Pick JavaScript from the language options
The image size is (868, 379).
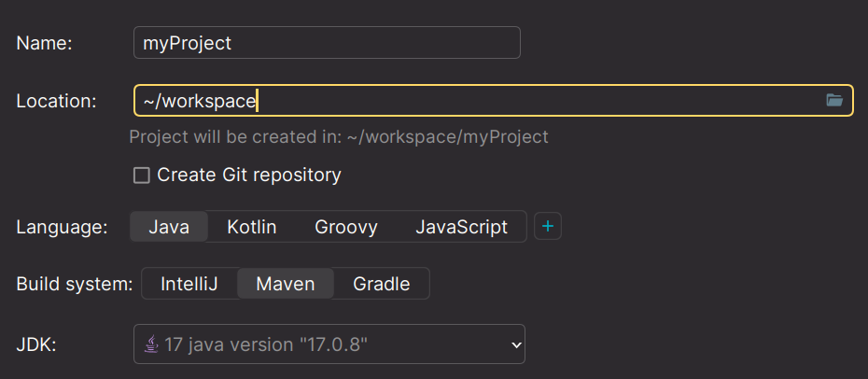461,227
